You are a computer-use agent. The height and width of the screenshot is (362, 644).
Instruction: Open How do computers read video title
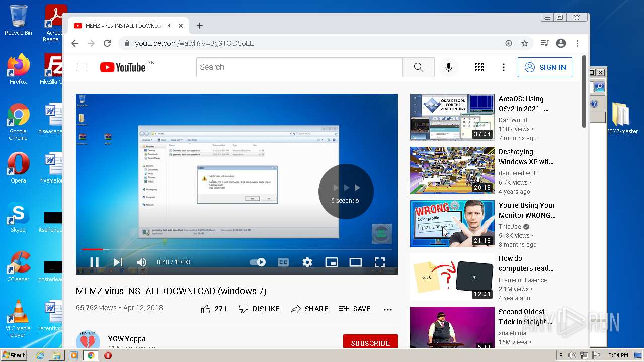526,263
